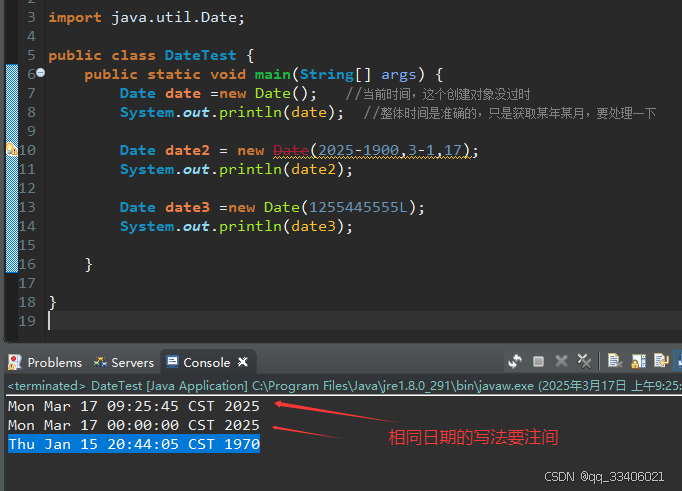Screen dimensions: 682x491
Task: Click the 'args' parameter on line 6
Action: [x=398, y=74]
